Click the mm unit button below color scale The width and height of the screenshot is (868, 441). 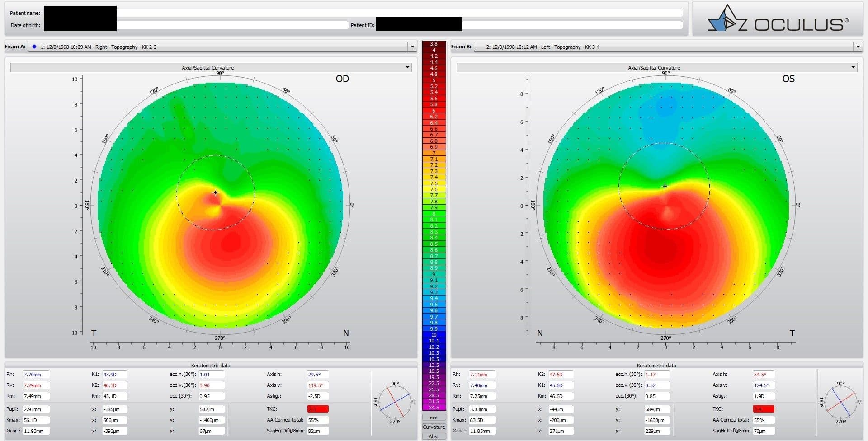(x=434, y=418)
